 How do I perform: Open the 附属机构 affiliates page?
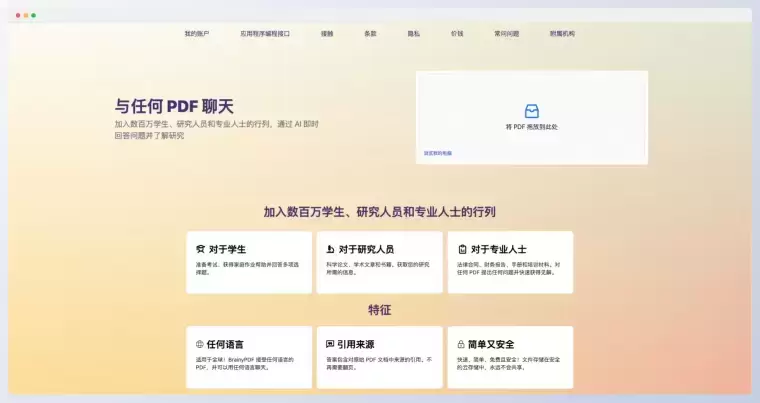click(562, 33)
